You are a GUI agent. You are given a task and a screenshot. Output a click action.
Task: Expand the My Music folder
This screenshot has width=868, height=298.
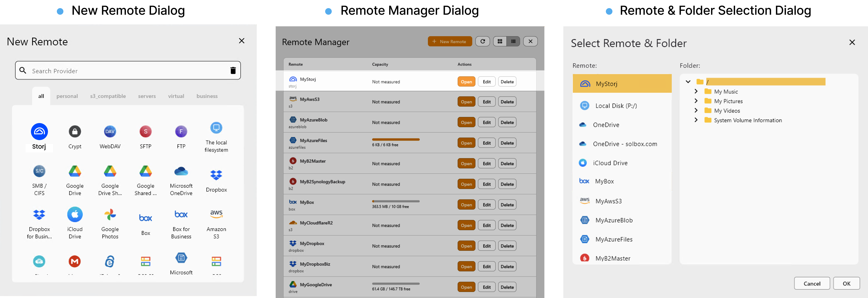click(696, 91)
